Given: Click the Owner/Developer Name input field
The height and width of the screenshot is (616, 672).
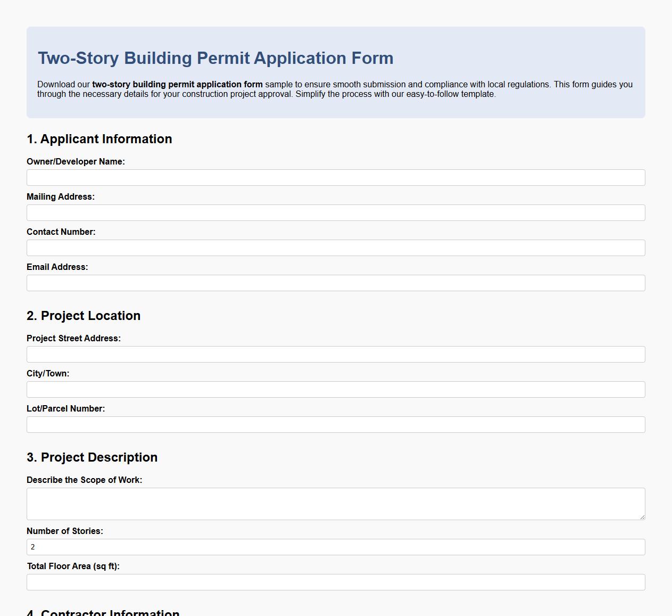Looking at the screenshot, I should [336, 177].
